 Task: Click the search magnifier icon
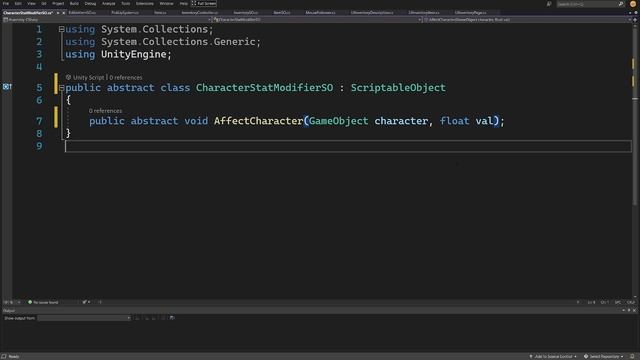[621, 4]
